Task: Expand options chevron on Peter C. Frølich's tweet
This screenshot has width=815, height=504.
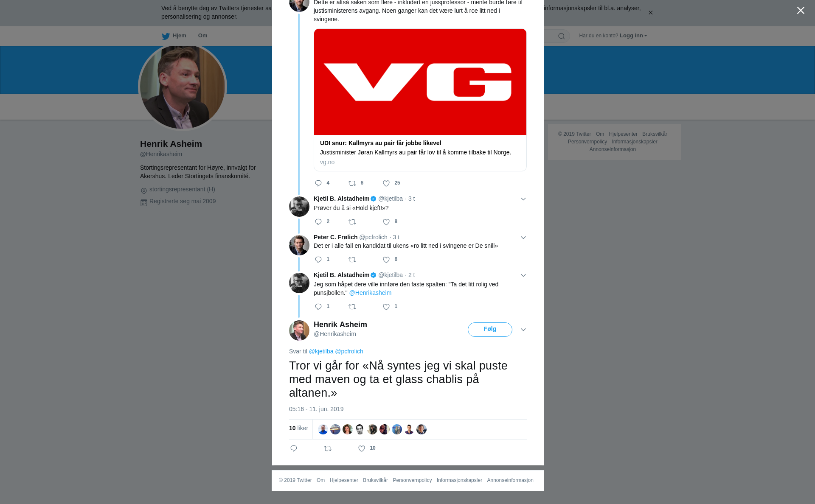Action: pyautogui.click(x=523, y=238)
